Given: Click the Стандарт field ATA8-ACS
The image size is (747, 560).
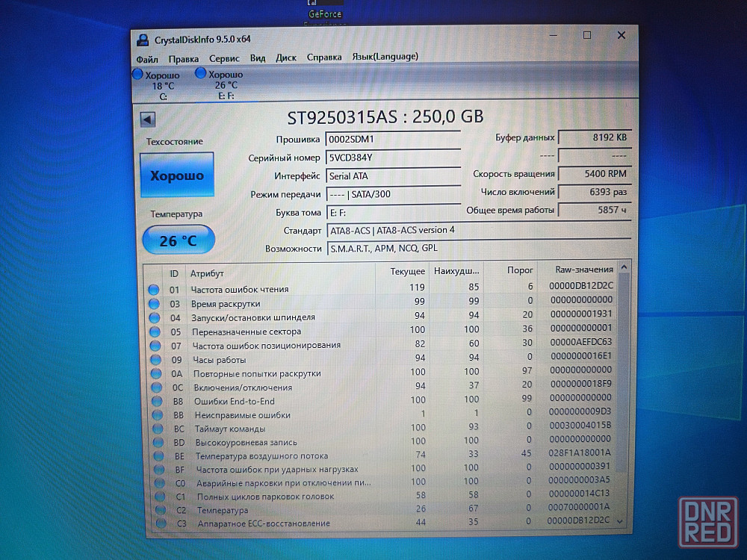Looking at the screenshot, I should click(x=480, y=231).
